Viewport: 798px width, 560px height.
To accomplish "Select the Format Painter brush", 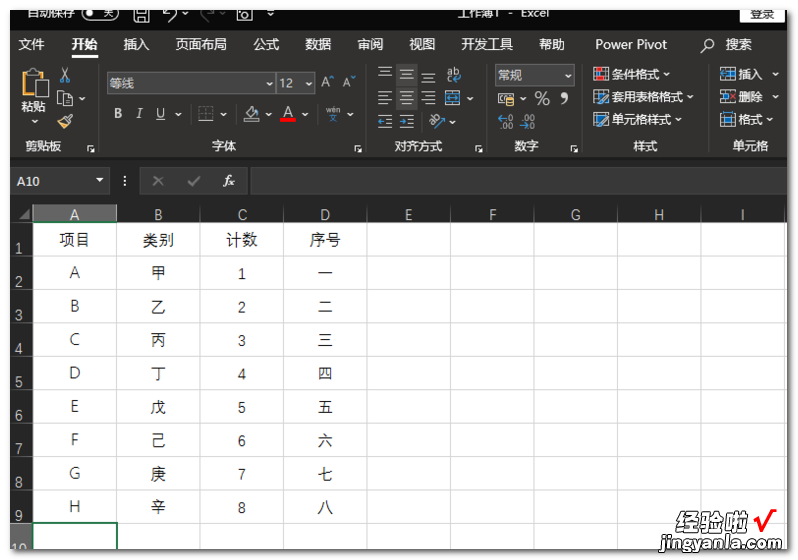I will pos(65,121).
